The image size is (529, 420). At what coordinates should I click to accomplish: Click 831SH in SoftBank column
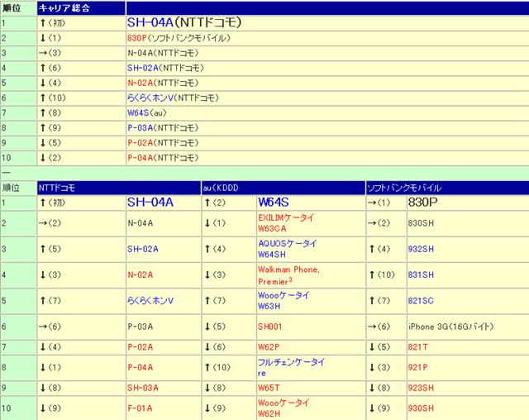tap(421, 274)
